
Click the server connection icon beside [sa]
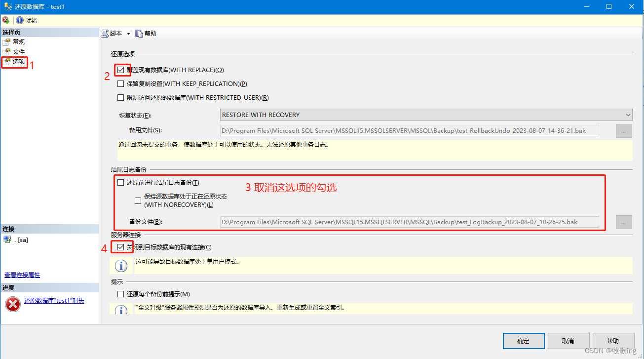pyautogui.click(x=7, y=239)
